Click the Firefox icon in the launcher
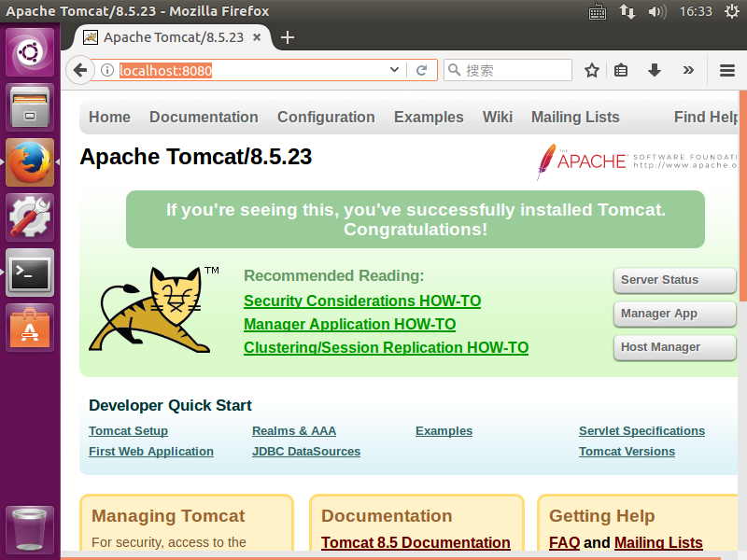This screenshot has width=747, height=560. point(30,161)
